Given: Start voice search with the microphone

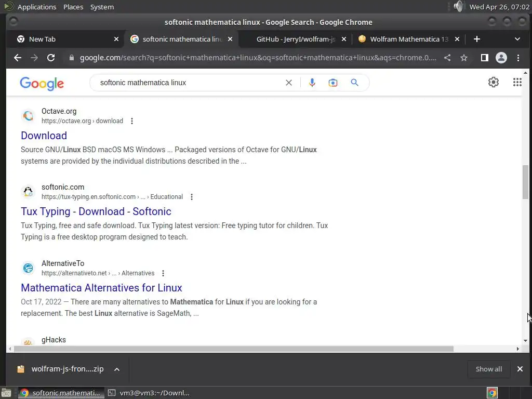Looking at the screenshot, I should 312,83.
